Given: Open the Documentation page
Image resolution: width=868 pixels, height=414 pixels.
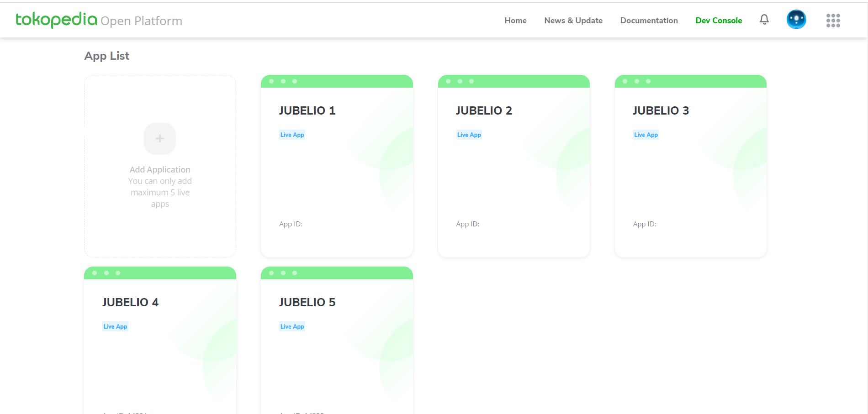Looking at the screenshot, I should click(x=649, y=21).
